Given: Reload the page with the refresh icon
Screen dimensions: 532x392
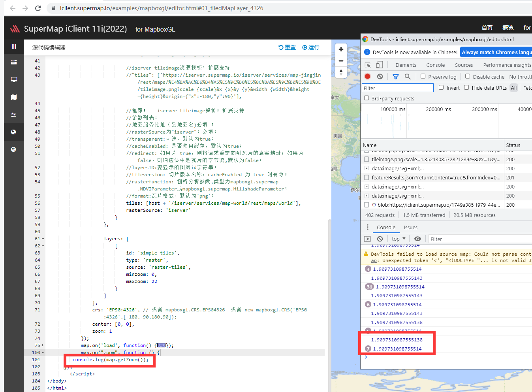Looking at the screenshot, I should [38, 8].
